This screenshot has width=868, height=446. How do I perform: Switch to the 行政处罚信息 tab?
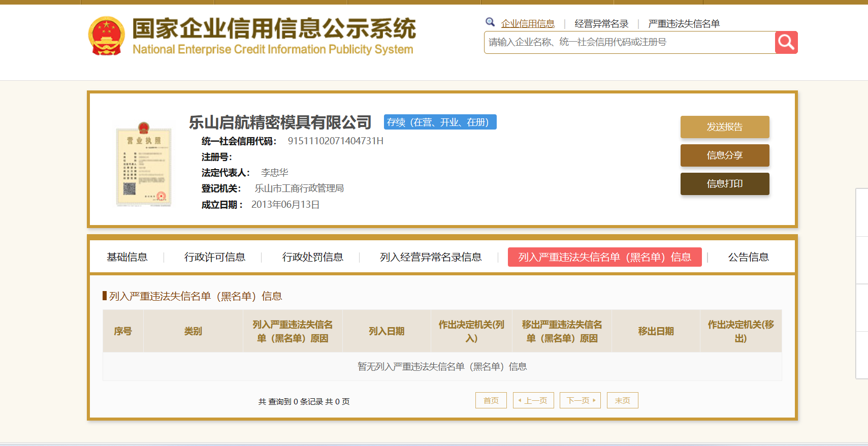point(313,257)
